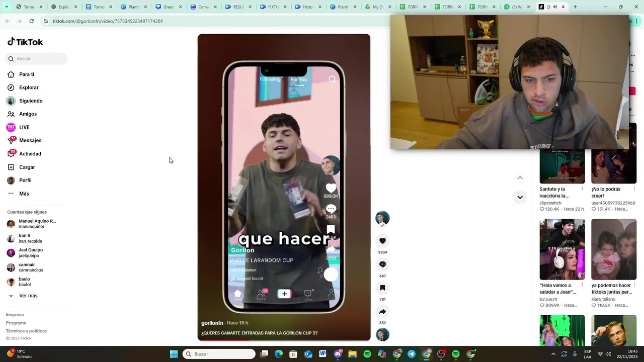Open the kiara_tuliano video thumbnail

613,249
